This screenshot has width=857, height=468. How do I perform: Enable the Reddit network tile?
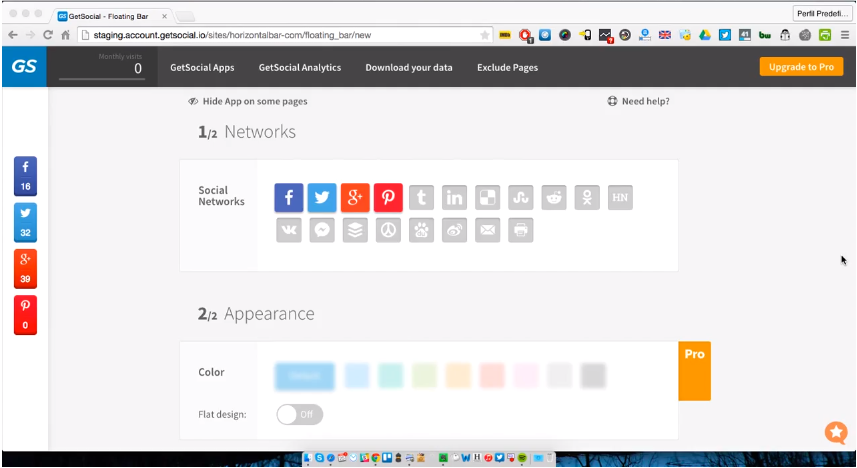(x=554, y=197)
